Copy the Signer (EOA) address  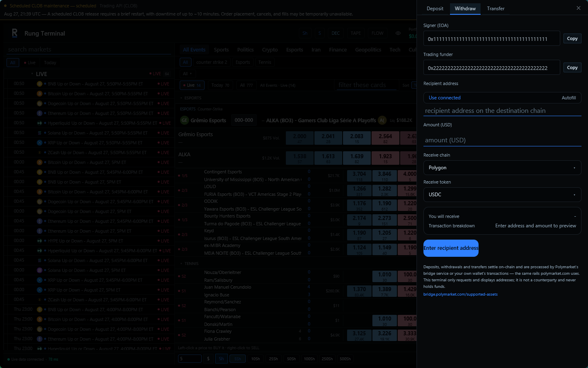pyautogui.click(x=572, y=38)
